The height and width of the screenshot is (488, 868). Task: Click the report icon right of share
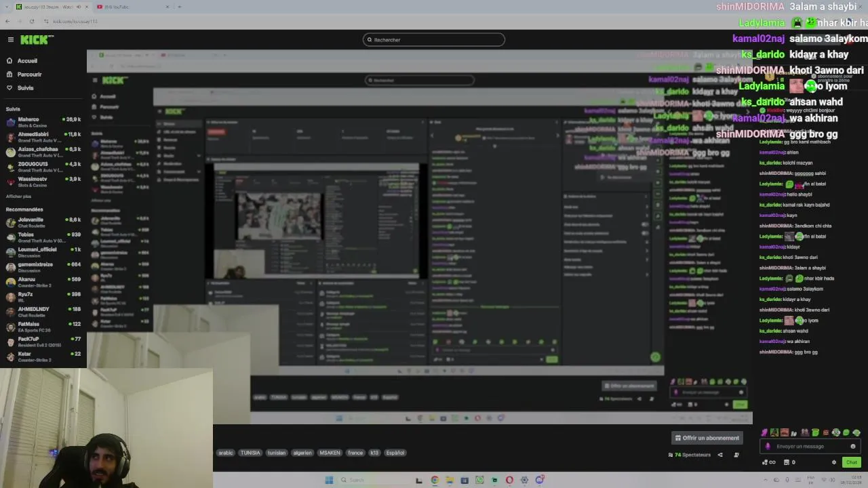pyautogui.click(x=736, y=455)
